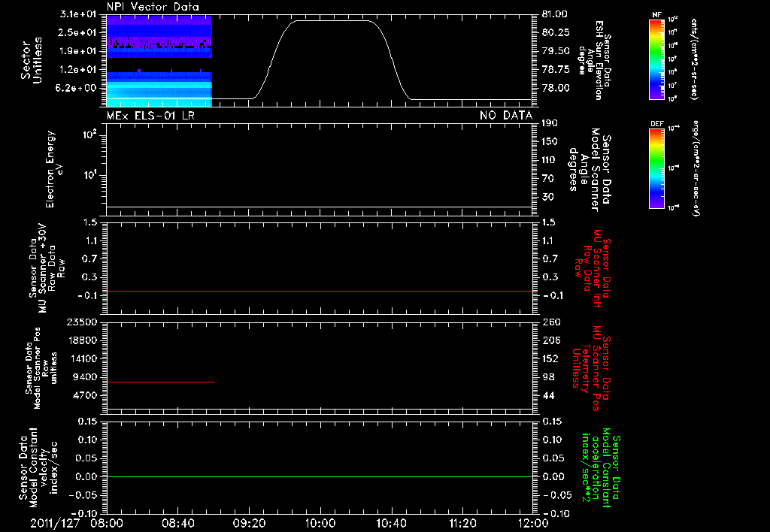Click the red 'MU Scanner Inh' axis label

pos(593,268)
